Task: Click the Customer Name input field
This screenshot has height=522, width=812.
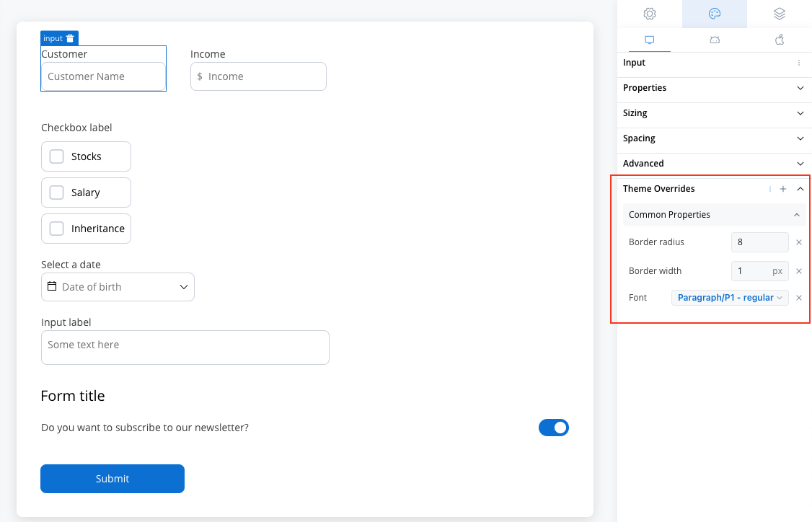Action: [103, 76]
